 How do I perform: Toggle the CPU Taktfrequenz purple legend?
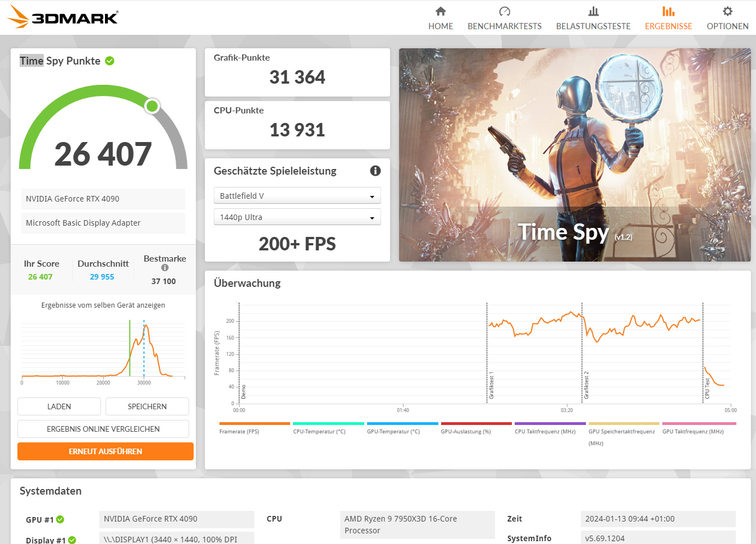pos(550,428)
